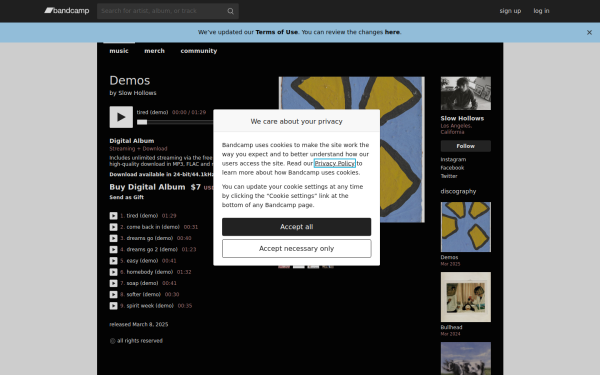
Task: Open the tired (demo) track title in tracklist
Action: click(142, 216)
